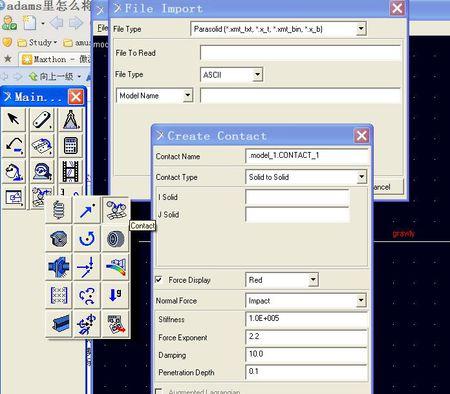Close the Create Contact dialog
The height and width of the screenshot is (394, 450).
pos(362,136)
